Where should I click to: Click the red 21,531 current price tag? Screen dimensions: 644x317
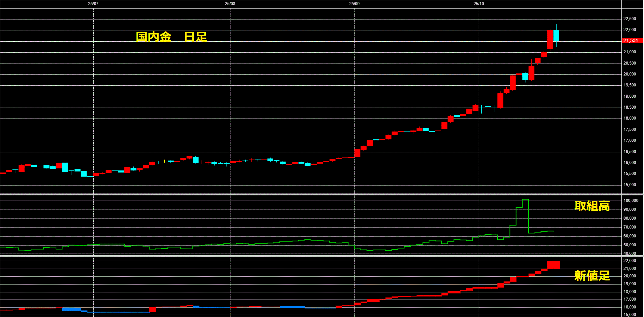[631, 41]
